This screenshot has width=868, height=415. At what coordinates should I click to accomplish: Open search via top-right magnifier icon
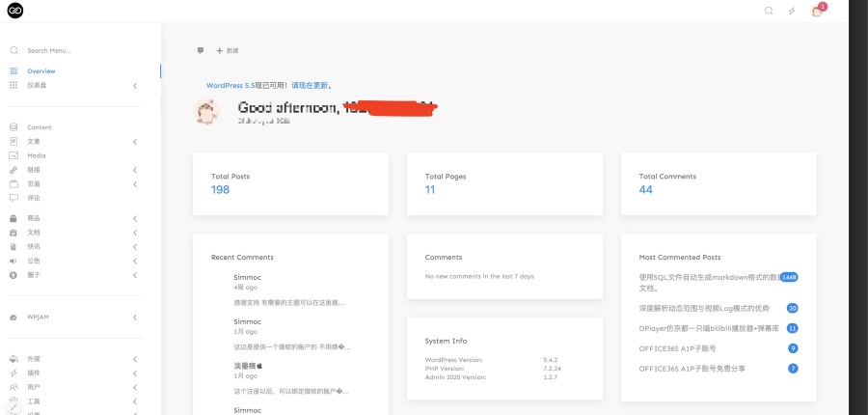click(x=769, y=11)
